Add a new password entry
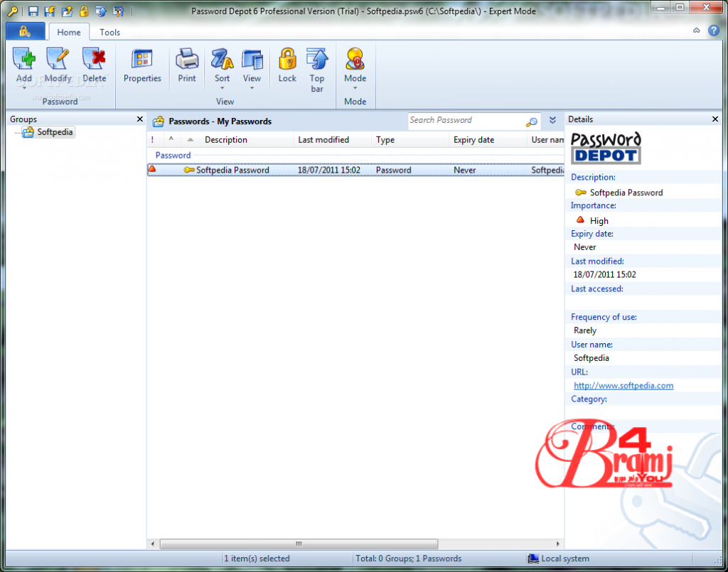Screen dimensions: 728x572 pyautogui.click(x=24, y=65)
